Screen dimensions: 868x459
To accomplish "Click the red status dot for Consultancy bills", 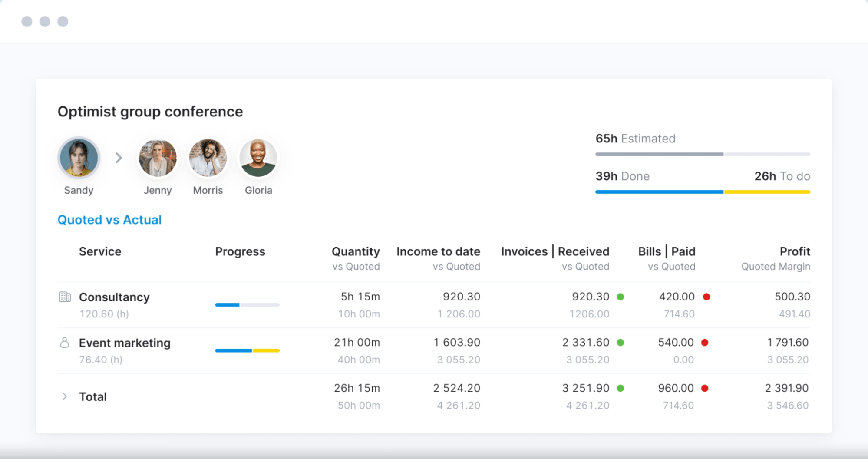I will 706,297.
